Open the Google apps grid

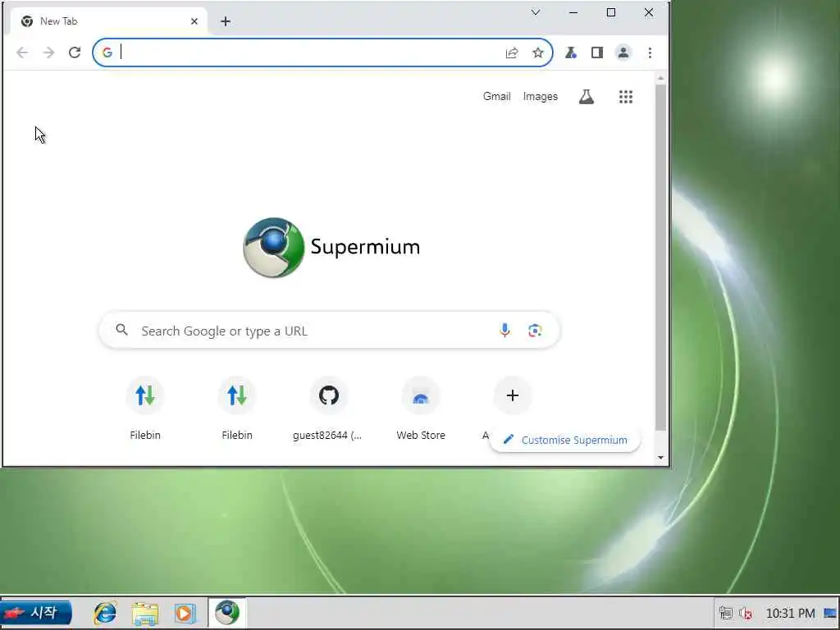tap(626, 97)
